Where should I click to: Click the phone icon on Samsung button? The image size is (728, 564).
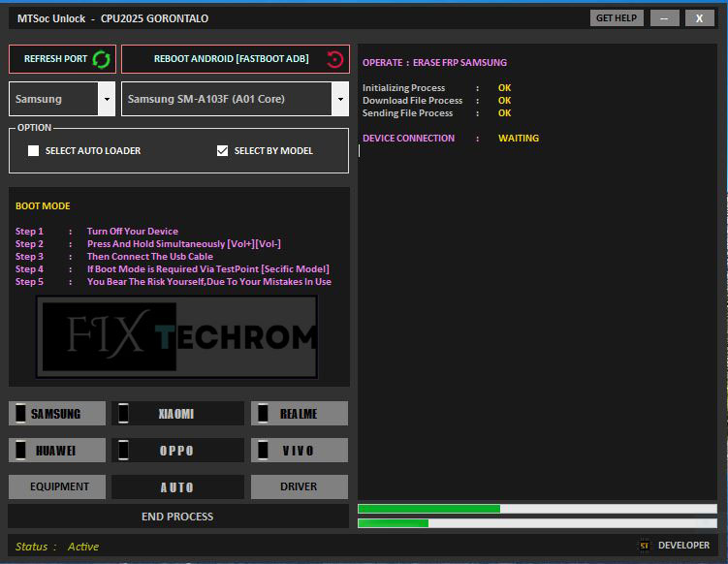20,413
